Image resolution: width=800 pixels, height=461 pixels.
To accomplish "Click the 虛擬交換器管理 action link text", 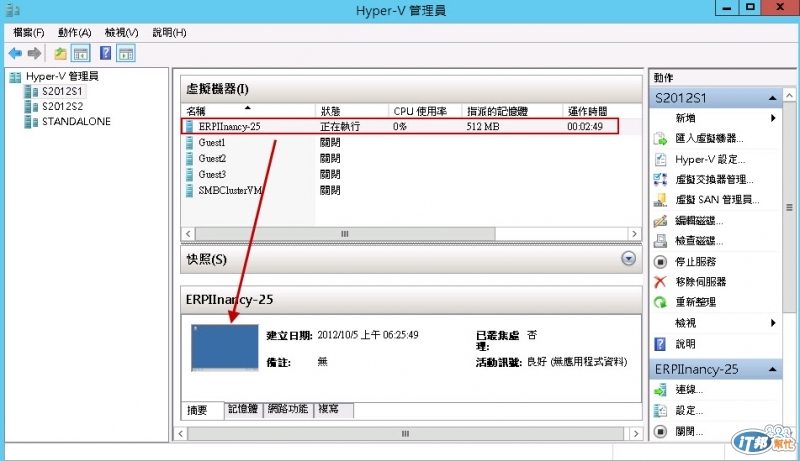I will (714, 180).
